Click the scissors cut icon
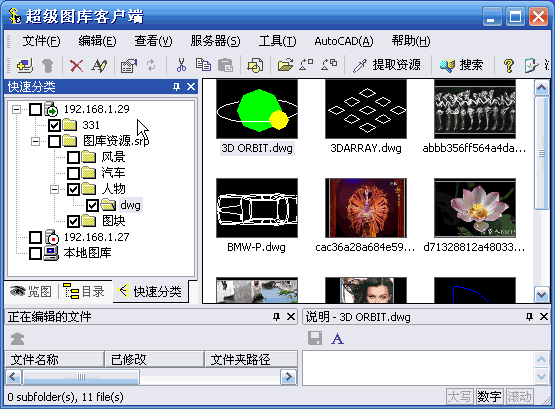 (181, 65)
